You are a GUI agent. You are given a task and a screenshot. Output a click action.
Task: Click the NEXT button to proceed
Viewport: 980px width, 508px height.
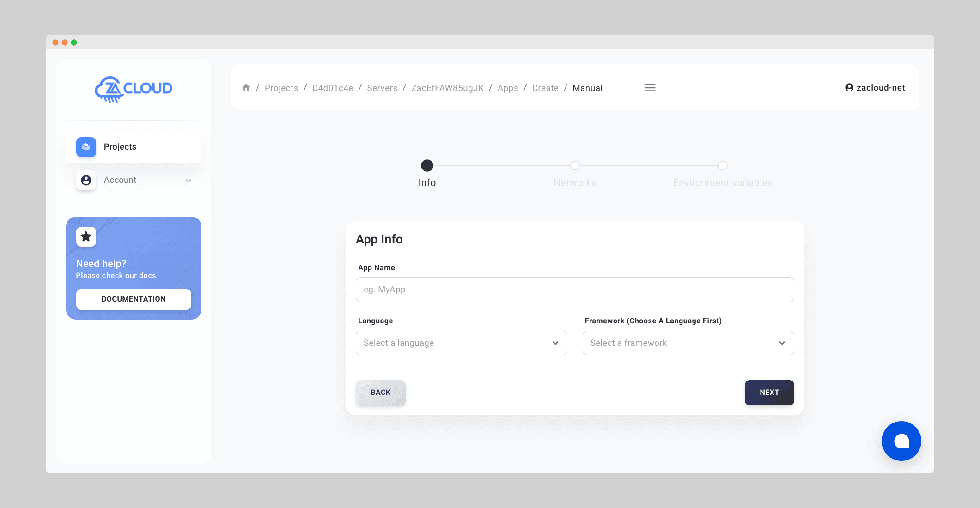point(769,392)
